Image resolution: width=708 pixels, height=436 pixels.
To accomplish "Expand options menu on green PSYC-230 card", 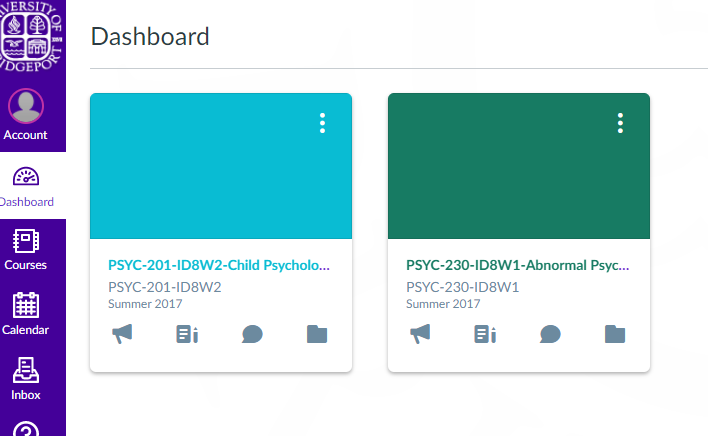I will (x=620, y=123).
